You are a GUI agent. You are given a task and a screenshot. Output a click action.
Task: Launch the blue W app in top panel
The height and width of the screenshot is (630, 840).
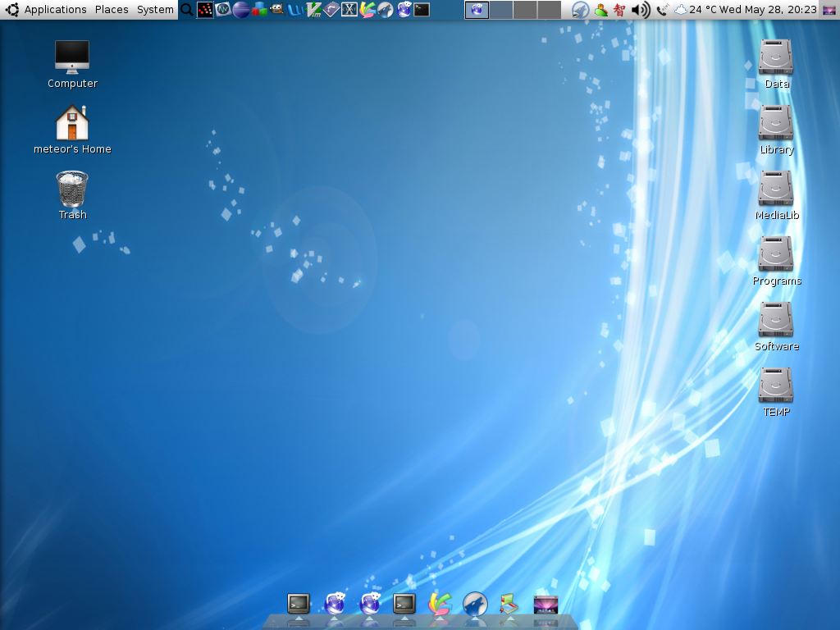[x=295, y=10]
